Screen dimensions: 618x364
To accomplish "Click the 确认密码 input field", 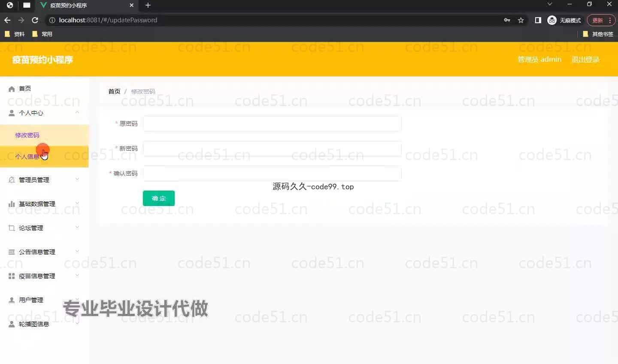I will [x=272, y=173].
